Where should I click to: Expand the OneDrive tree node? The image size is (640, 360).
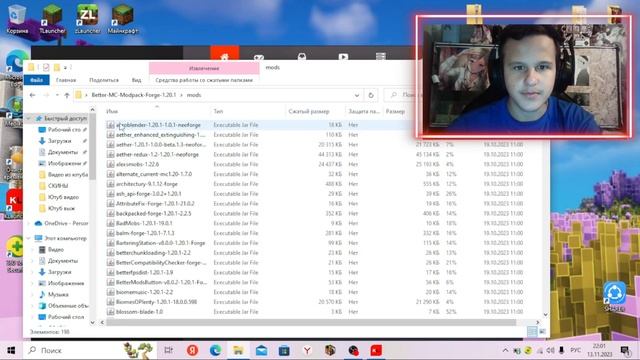tap(29, 223)
